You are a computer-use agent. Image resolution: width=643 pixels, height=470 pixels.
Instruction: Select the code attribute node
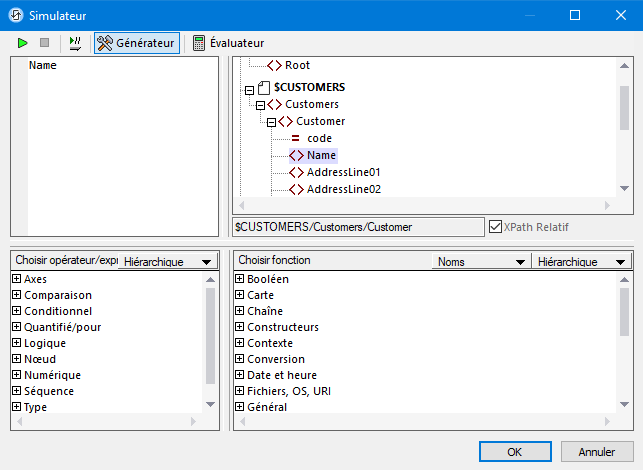(319, 138)
